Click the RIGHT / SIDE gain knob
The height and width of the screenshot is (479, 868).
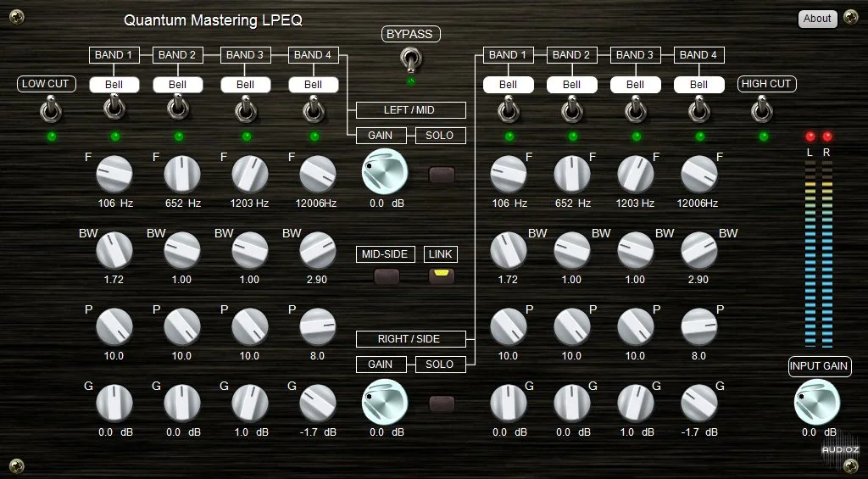coord(385,401)
